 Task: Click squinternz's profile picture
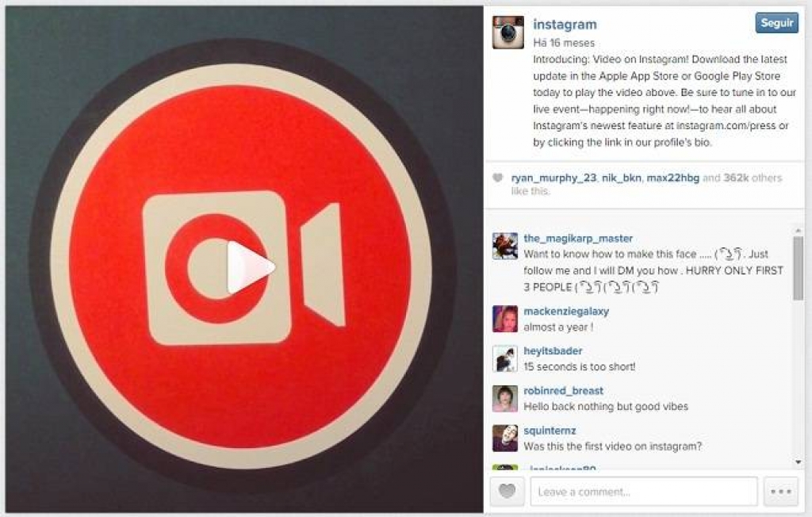(505, 438)
